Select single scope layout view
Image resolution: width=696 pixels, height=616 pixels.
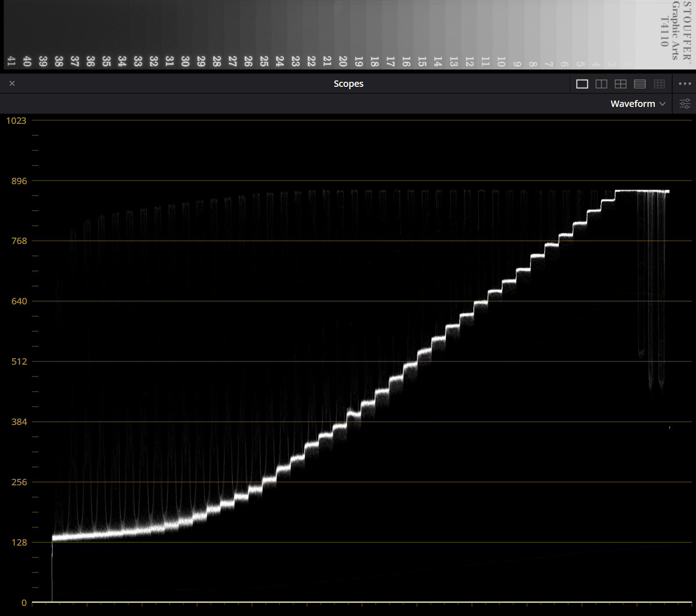[x=582, y=84]
